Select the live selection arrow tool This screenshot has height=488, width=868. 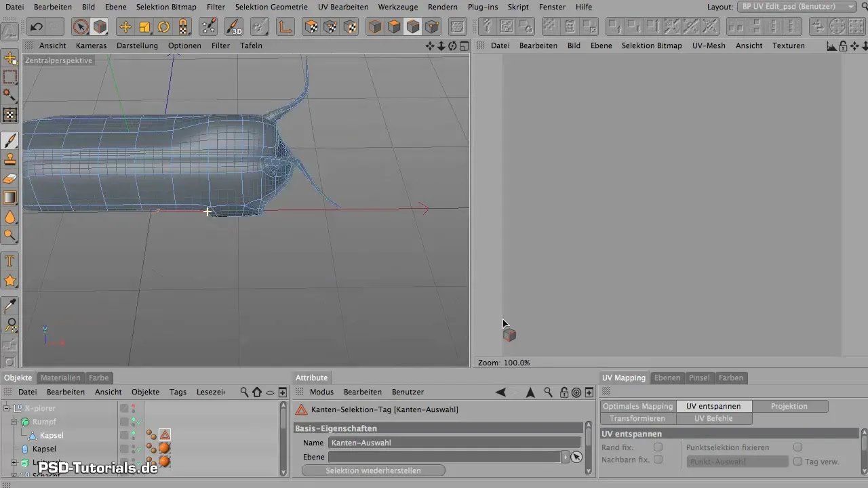coord(81,27)
